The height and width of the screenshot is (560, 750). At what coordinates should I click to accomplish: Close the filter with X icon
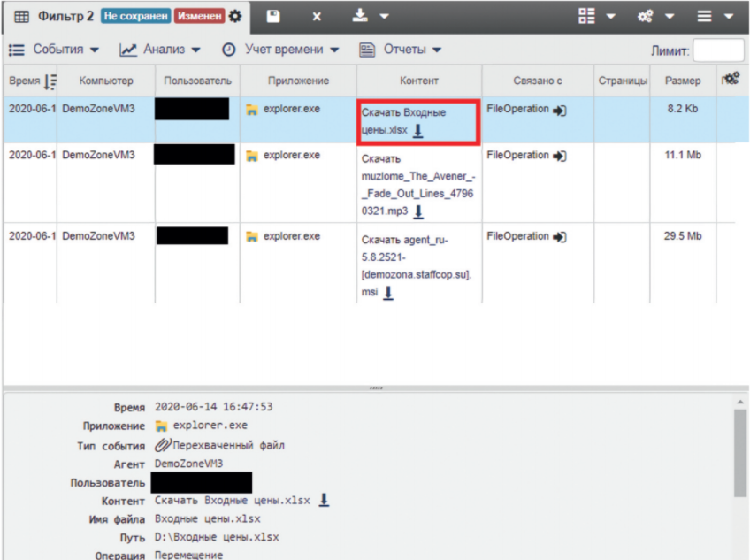click(318, 16)
